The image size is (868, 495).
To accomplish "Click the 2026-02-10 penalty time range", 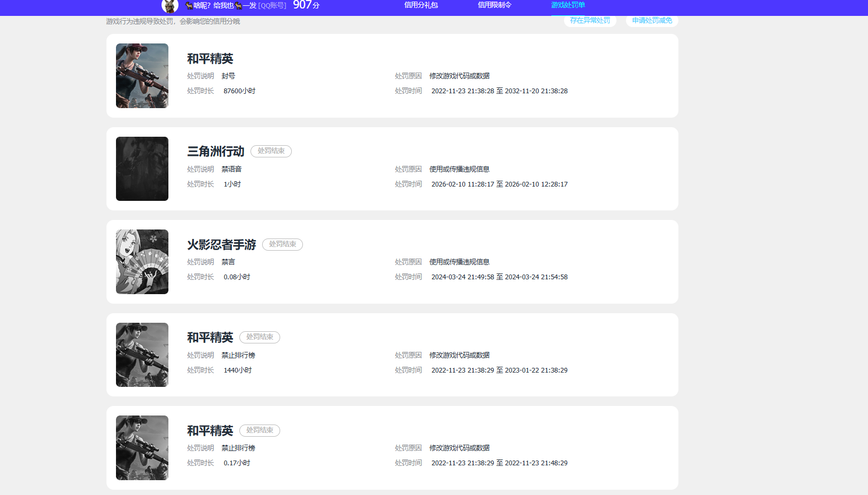I will pos(499,184).
